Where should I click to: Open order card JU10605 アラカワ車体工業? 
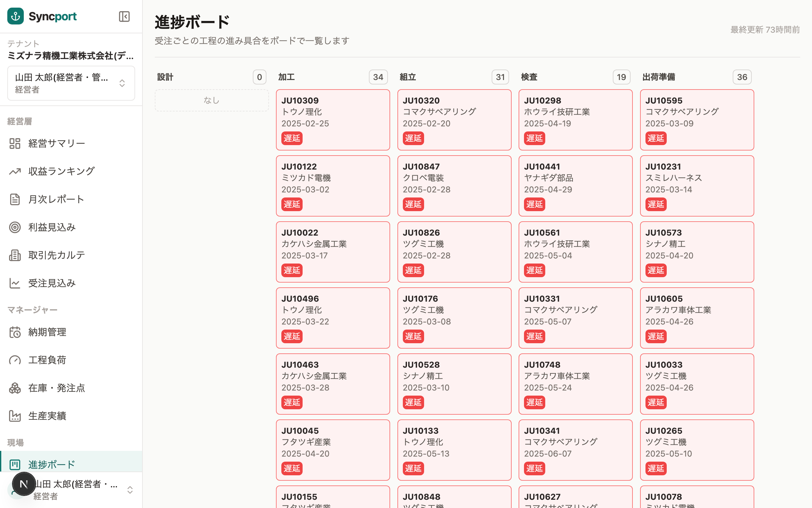(x=697, y=318)
